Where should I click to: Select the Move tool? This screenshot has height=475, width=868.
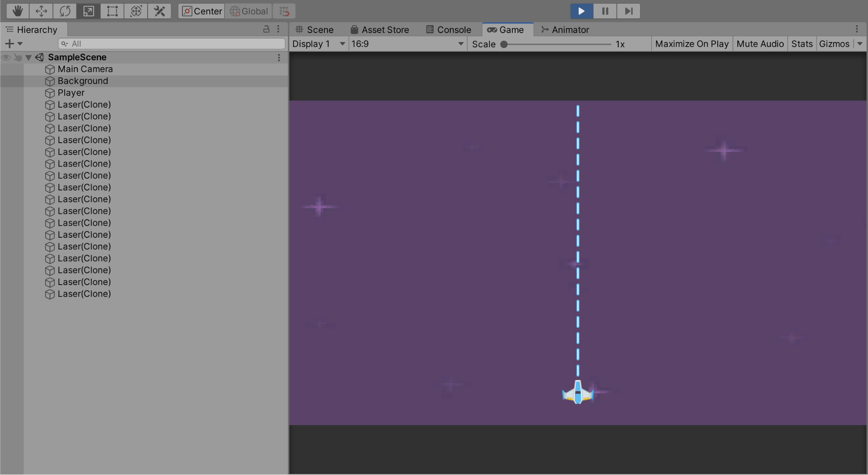click(41, 11)
